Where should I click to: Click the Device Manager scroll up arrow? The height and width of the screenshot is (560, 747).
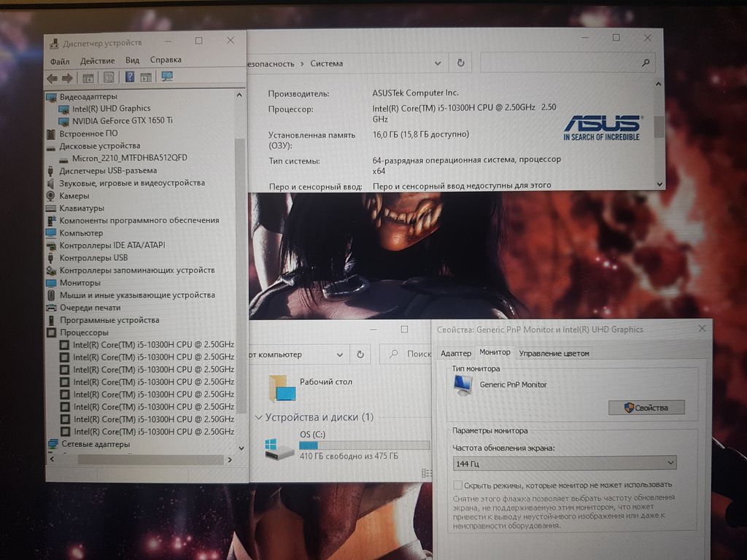coord(239,96)
